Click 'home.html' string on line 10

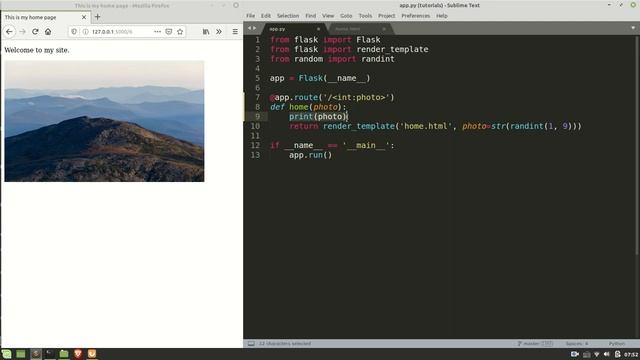click(426, 126)
